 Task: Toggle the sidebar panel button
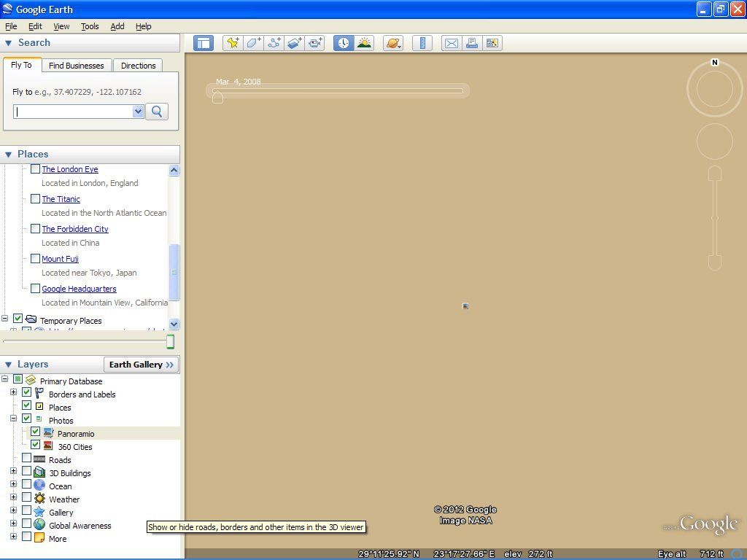[x=204, y=43]
